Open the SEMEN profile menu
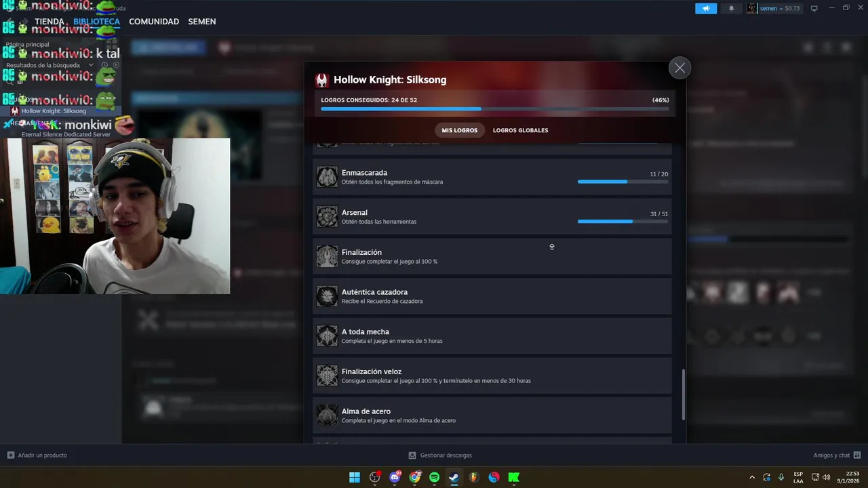 [x=202, y=22]
